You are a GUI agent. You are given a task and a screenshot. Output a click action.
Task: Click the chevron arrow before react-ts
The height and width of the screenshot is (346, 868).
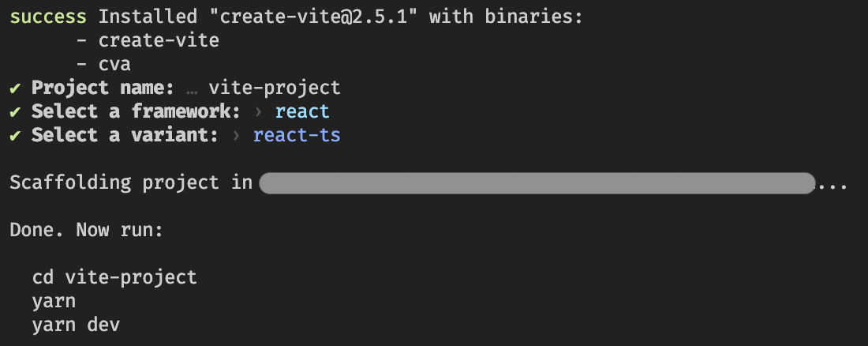pyautogui.click(x=237, y=136)
